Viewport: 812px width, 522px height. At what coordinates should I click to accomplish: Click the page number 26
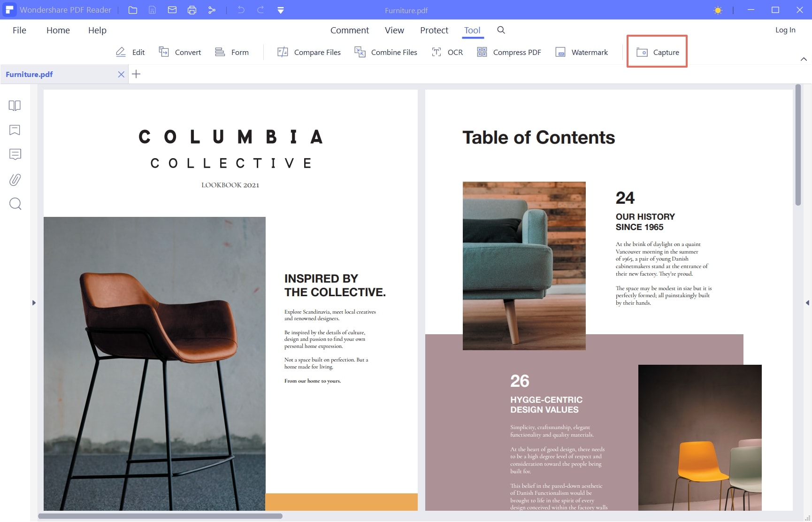point(520,381)
